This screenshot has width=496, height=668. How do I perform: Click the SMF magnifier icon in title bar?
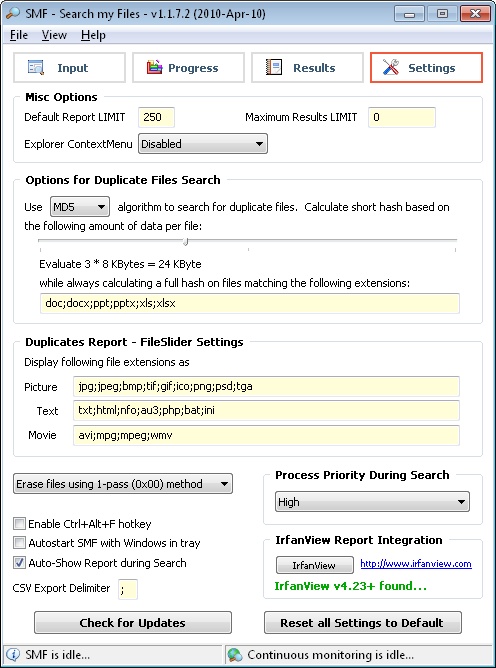pyautogui.click(x=13, y=13)
